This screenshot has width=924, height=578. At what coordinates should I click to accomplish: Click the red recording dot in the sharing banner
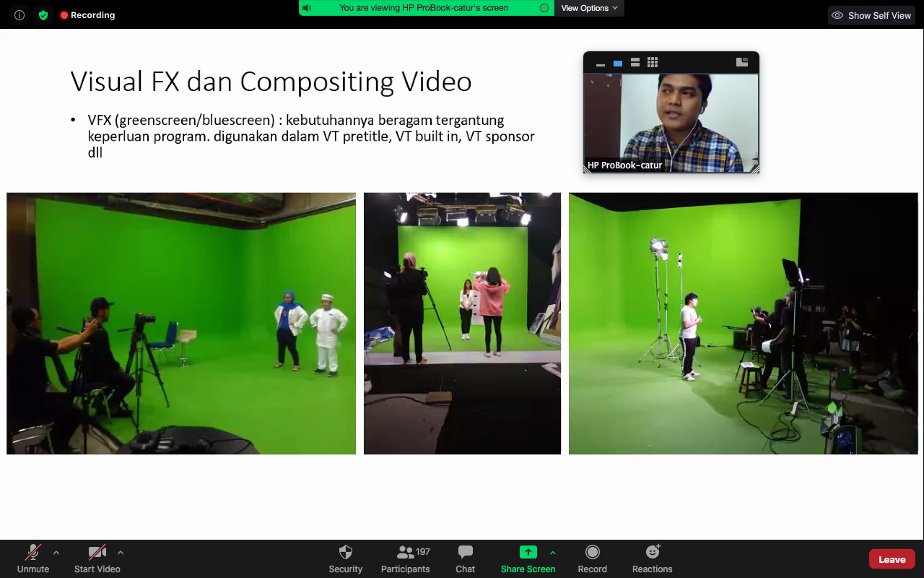544,8
